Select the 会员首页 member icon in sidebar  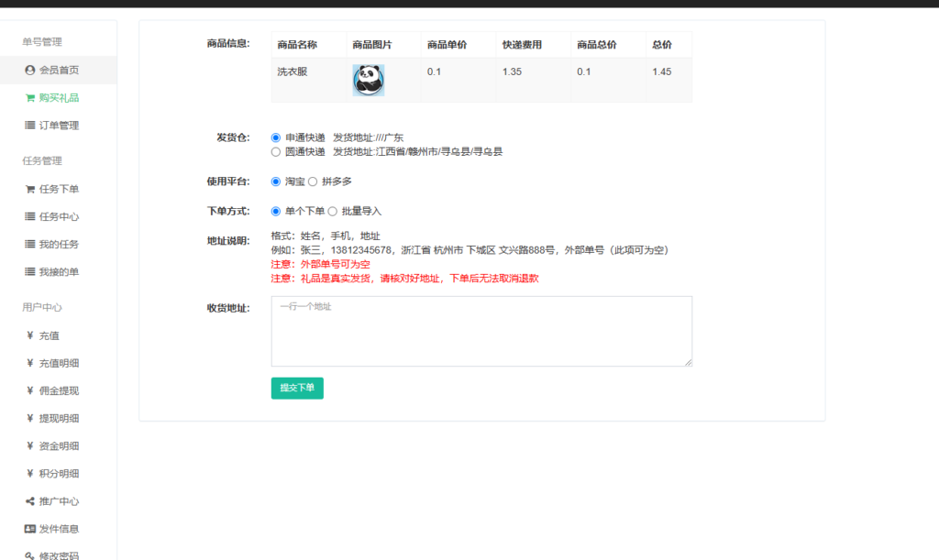30,69
